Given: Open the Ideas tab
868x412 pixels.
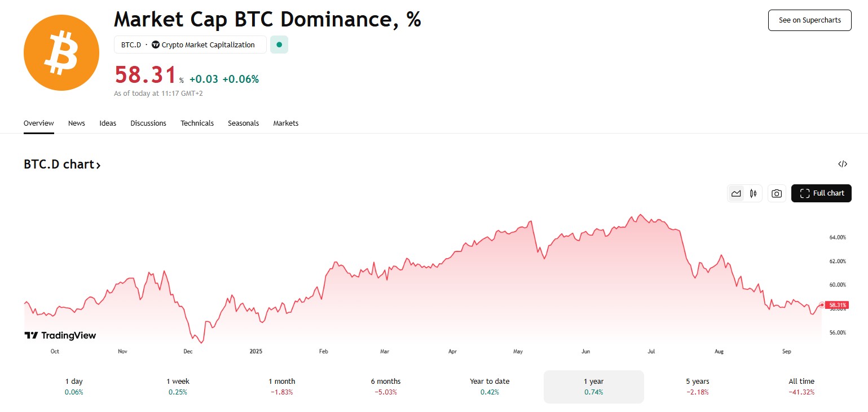Looking at the screenshot, I should [108, 123].
